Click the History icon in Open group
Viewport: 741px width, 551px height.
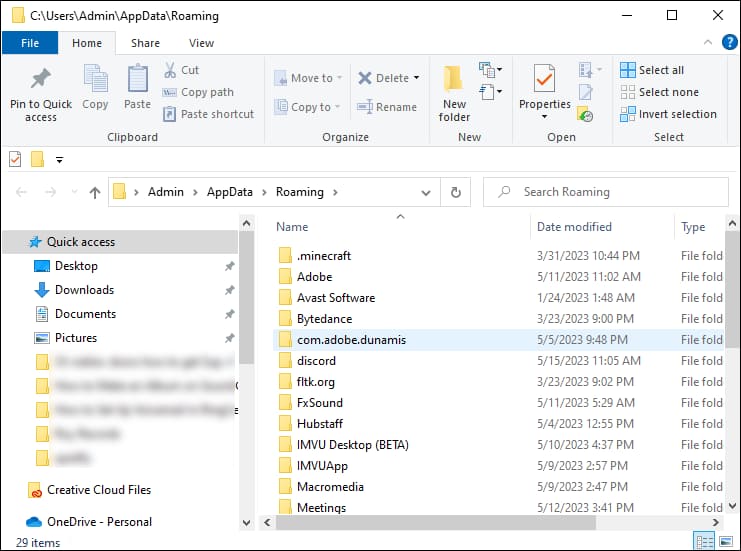tap(585, 114)
